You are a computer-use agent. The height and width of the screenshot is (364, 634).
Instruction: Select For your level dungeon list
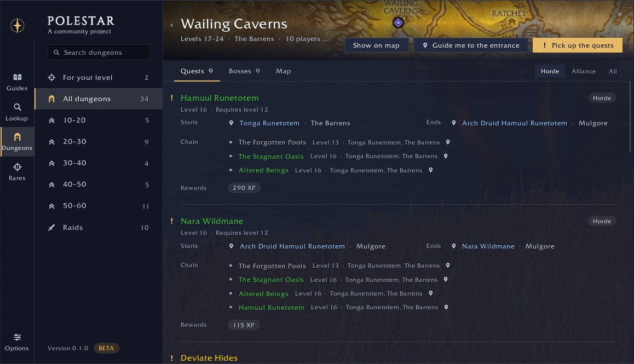[x=99, y=78]
